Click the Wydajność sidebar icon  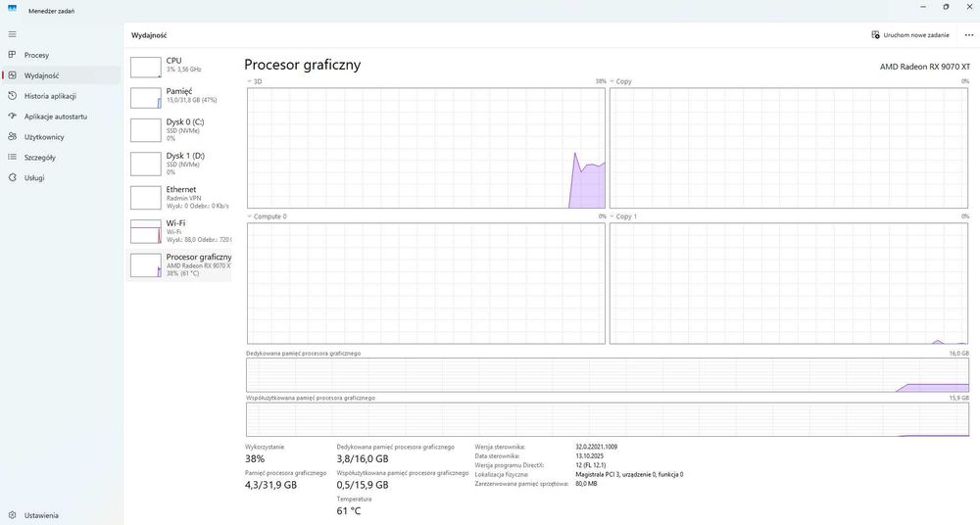pos(12,75)
